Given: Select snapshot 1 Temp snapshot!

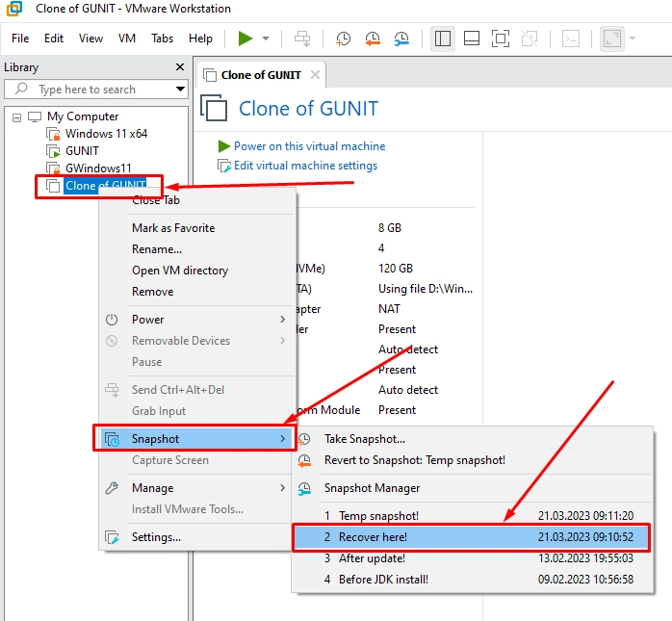Looking at the screenshot, I should point(473,515).
